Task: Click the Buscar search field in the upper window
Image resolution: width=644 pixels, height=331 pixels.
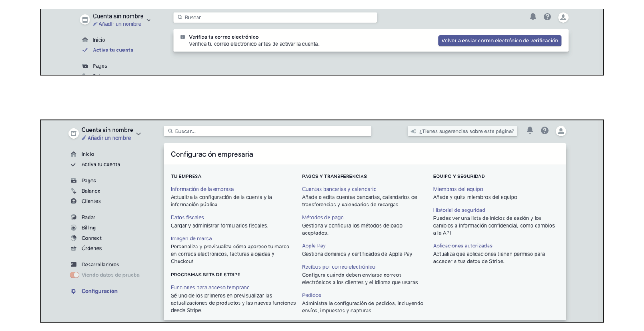Action: point(275,18)
